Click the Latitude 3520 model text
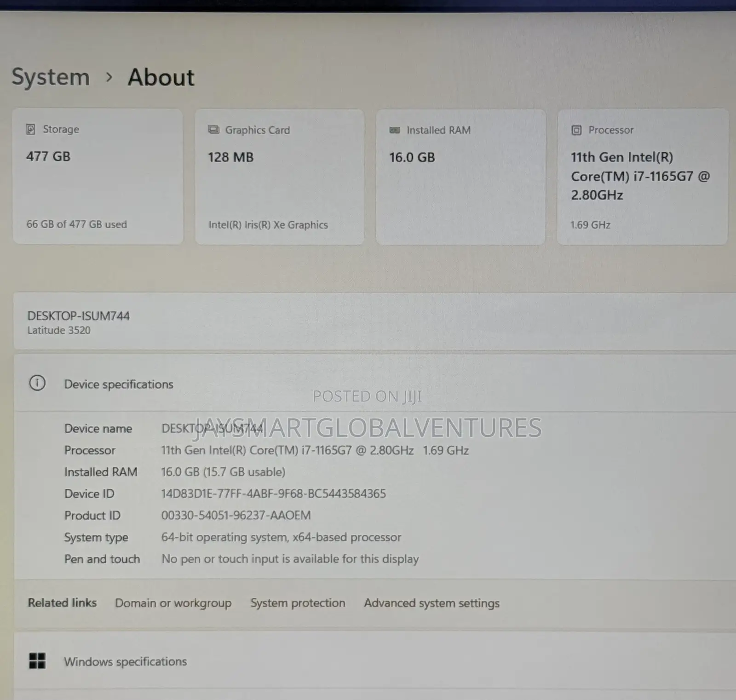Screen dimensions: 736x700 pos(59,330)
